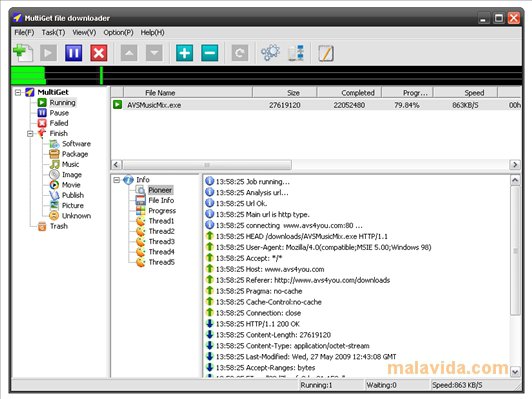
Task: View the Thread5 log
Action: point(162,262)
